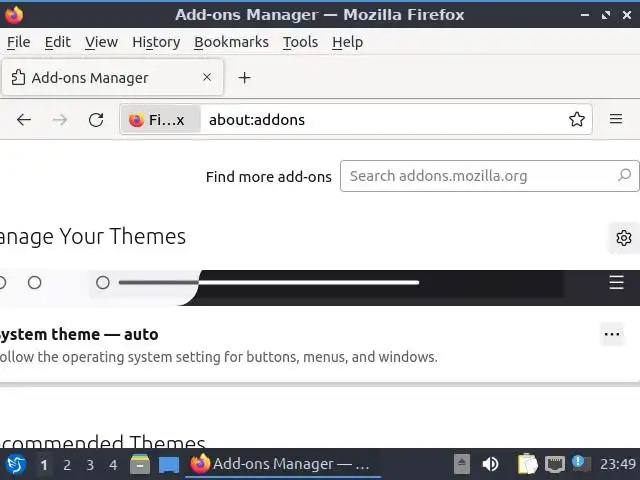Maximize the Firefox window

(606, 15)
